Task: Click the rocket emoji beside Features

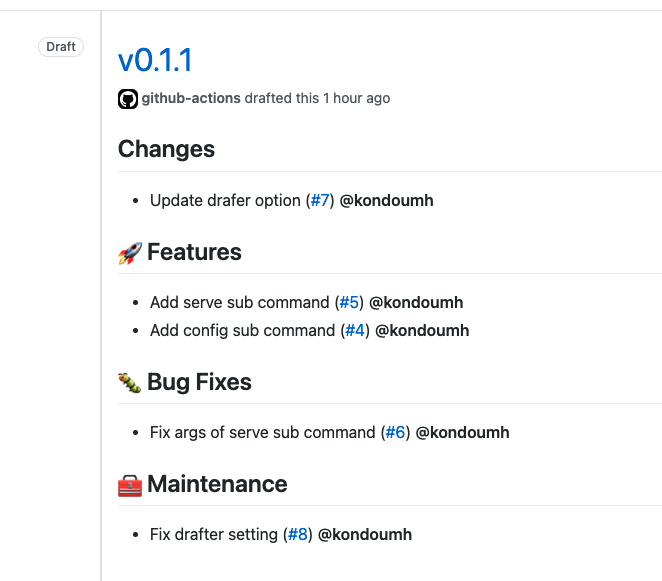Action: point(130,253)
